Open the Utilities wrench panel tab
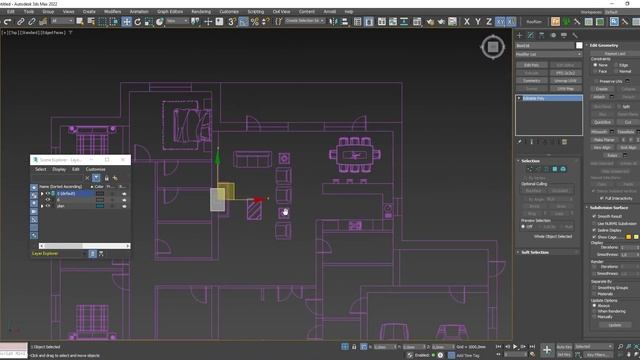Viewport: 640px width, 360px height. point(575,36)
